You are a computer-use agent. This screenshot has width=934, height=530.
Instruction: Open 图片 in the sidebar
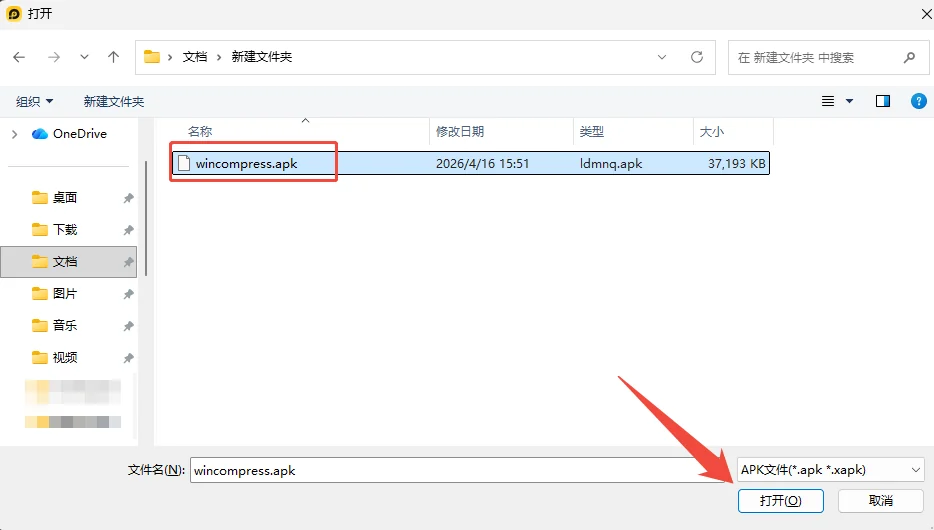(64, 294)
